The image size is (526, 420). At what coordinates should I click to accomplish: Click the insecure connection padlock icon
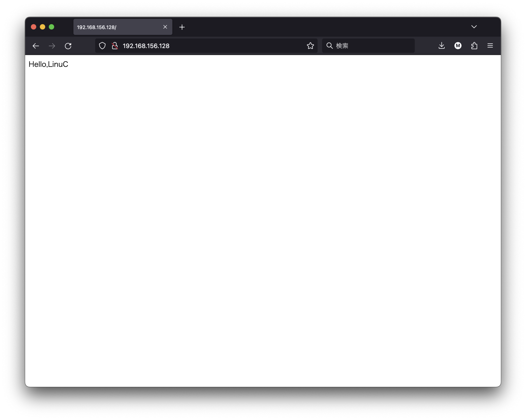point(115,46)
